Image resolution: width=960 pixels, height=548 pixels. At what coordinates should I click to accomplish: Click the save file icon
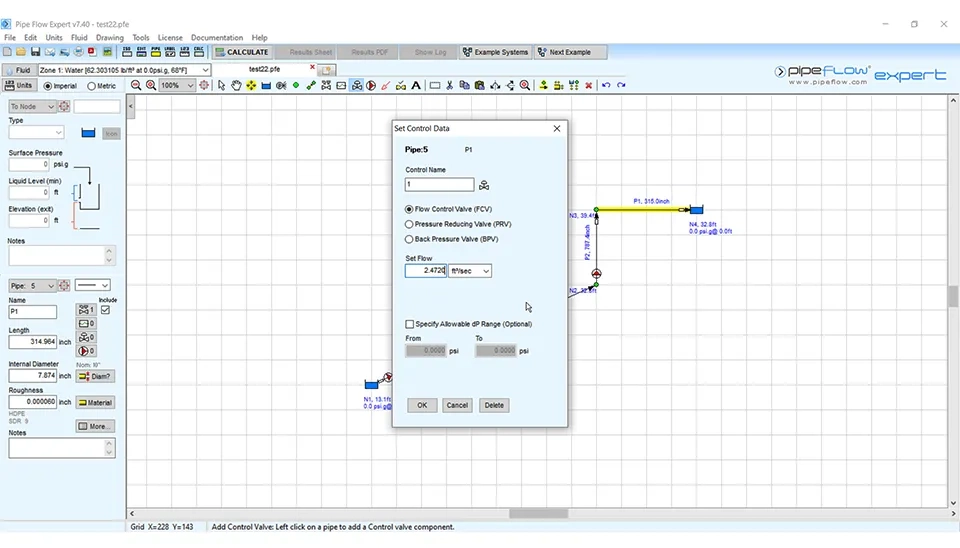(x=35, y=52)
